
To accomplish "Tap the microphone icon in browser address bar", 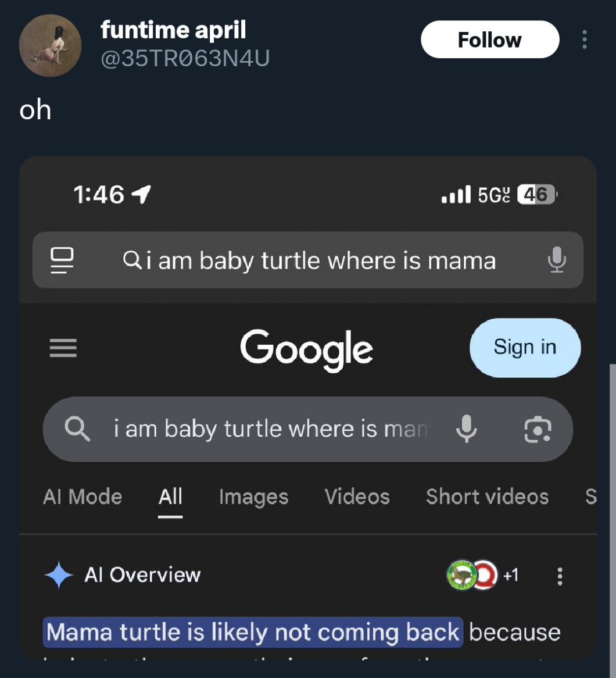I will click(556, 259).
